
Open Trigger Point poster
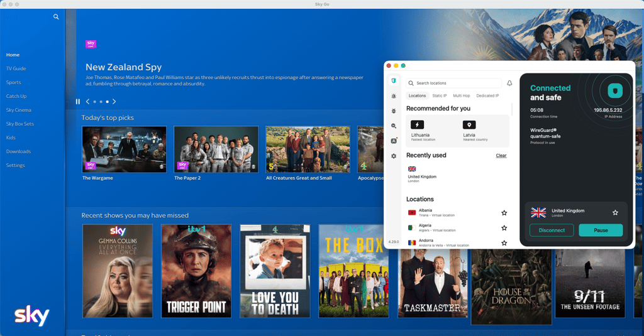tap(196, 271)
